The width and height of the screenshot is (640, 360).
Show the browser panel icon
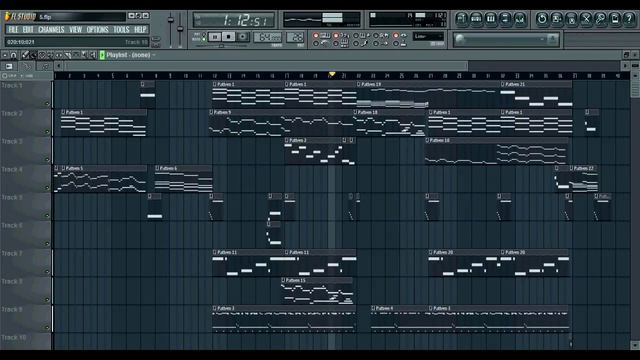pyautogui.click(x=505, y=19)
